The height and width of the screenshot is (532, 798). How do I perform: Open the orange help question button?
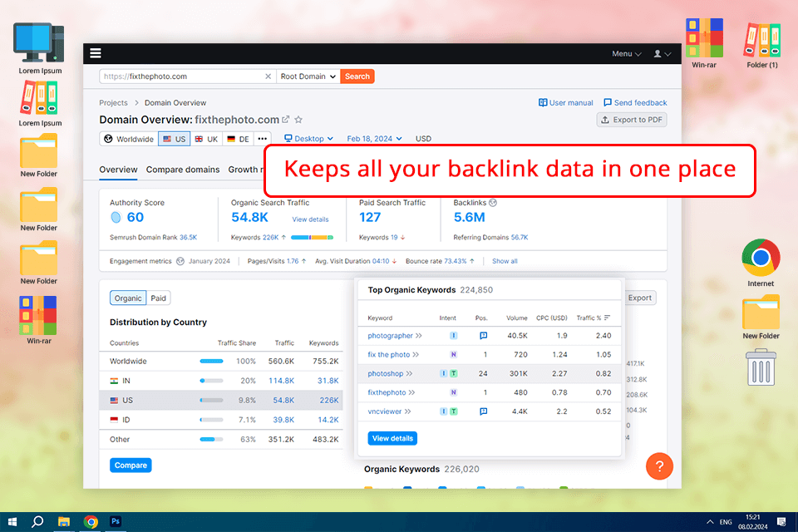click(x=659, y=466)
